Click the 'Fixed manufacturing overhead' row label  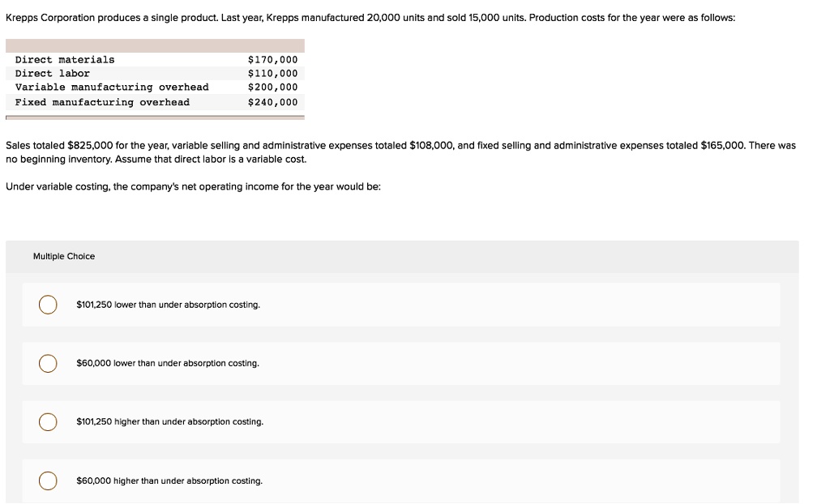(x=102, y=102)
